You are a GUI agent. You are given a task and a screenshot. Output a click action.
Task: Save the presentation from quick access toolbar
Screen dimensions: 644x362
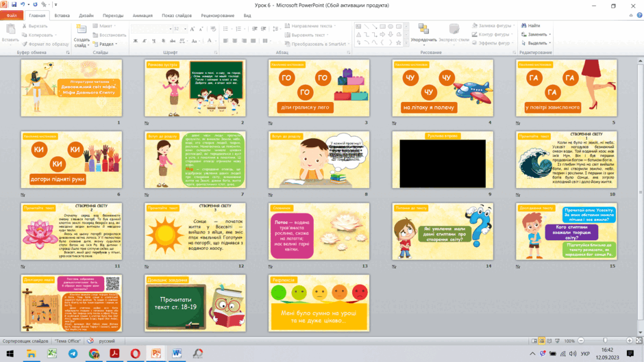click(x=14, y=5)
